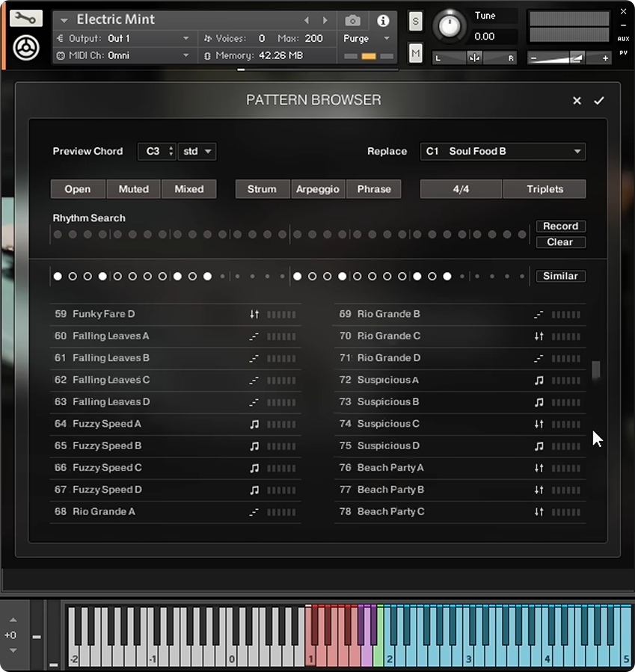Go to next instrument arrow

325,20
